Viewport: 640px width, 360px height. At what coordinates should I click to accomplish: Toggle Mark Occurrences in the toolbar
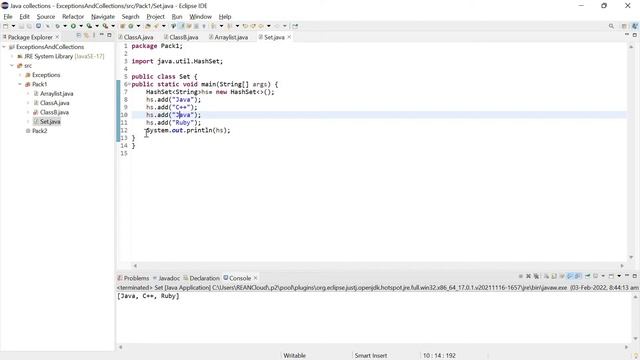coord(182,26)
